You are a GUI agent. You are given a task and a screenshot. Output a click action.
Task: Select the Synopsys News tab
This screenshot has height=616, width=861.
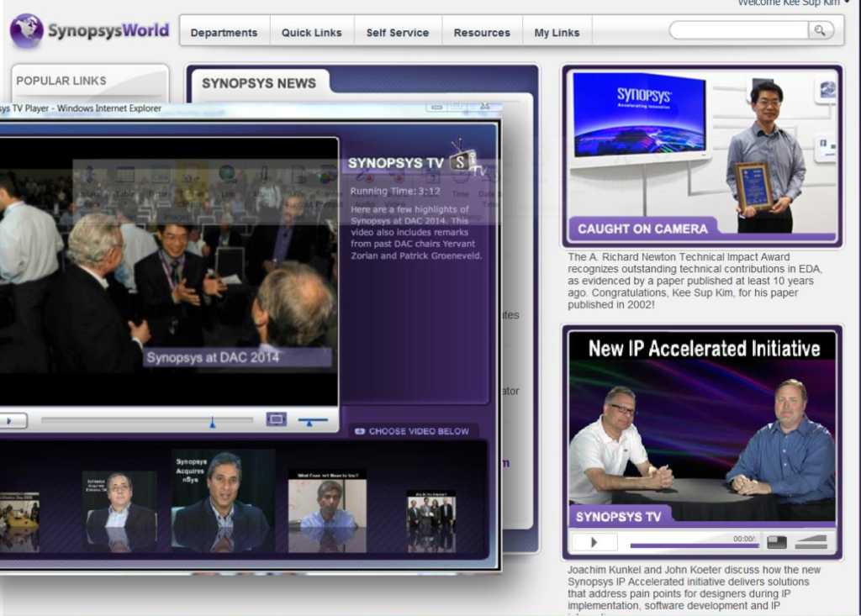click(259, 83)
